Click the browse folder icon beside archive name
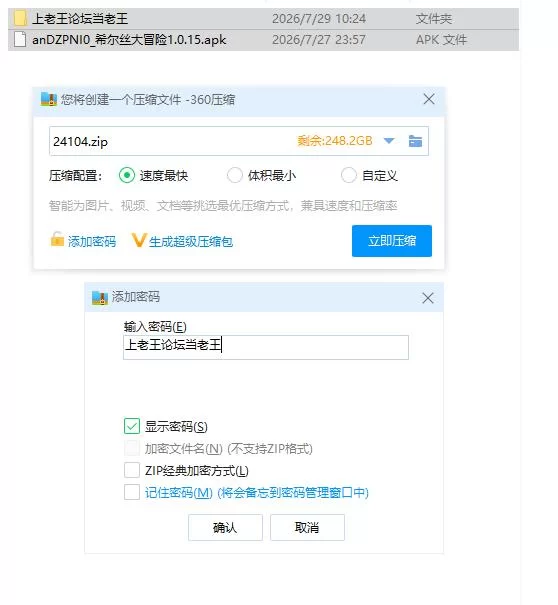This screenshot has height=605, width=558. [x=415, y=141]
